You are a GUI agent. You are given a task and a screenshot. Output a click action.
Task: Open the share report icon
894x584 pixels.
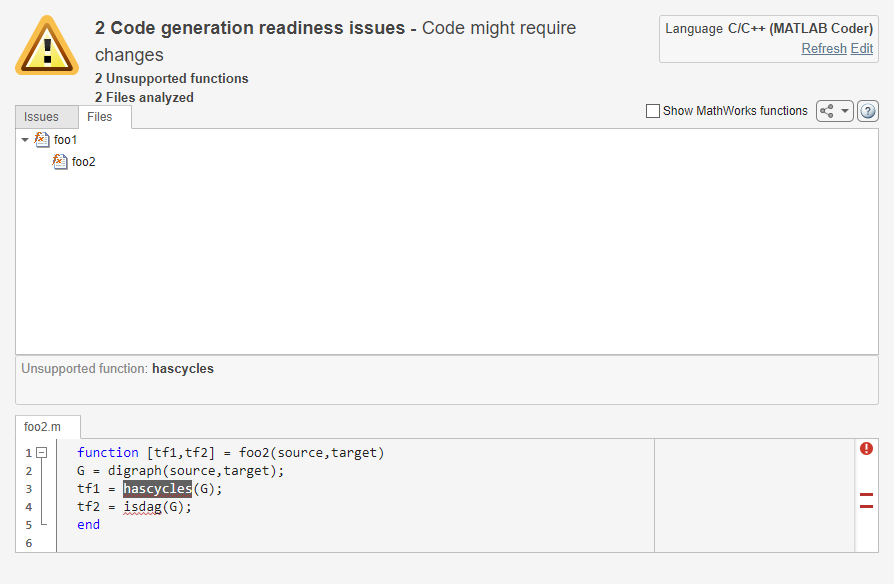tap(828, 111)
